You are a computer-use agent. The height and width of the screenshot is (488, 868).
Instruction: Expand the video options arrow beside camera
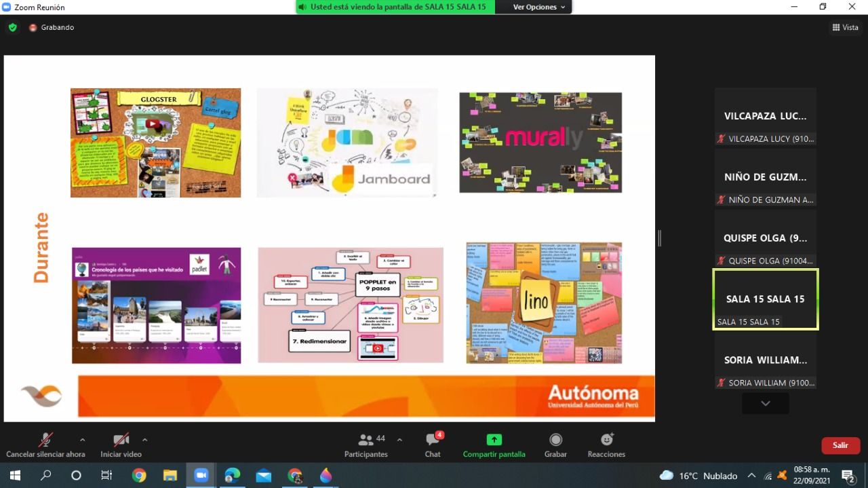click(x=144, y=440)
